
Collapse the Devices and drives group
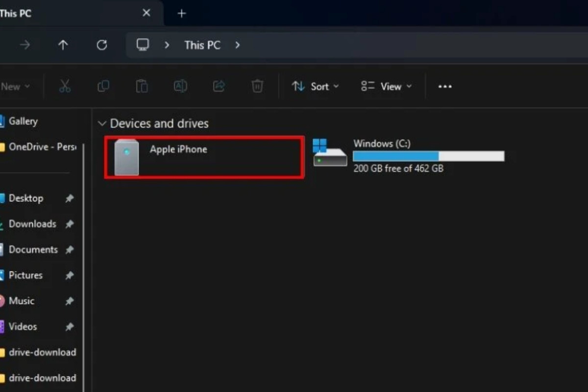tap(102, 124)
